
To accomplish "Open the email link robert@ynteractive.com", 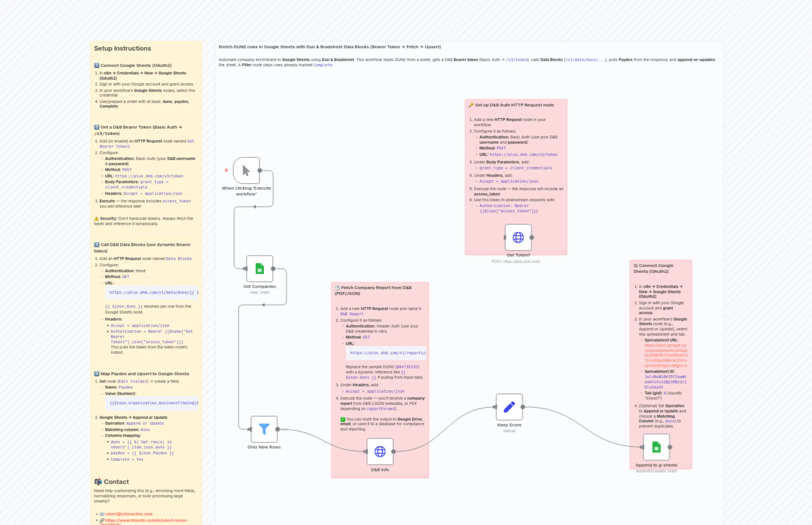I will pyautogui.click(x=128, y=514).
